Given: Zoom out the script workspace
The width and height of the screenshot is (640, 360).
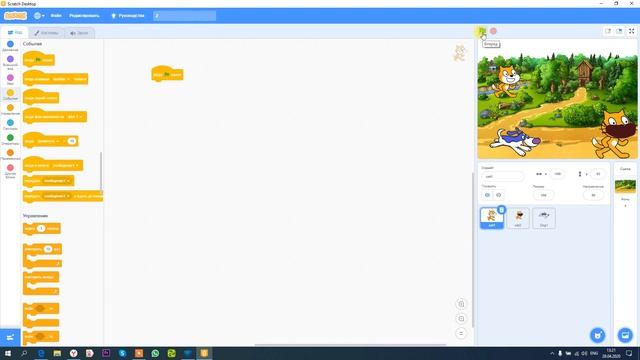Looking at the screenshot, I should 461,319.
